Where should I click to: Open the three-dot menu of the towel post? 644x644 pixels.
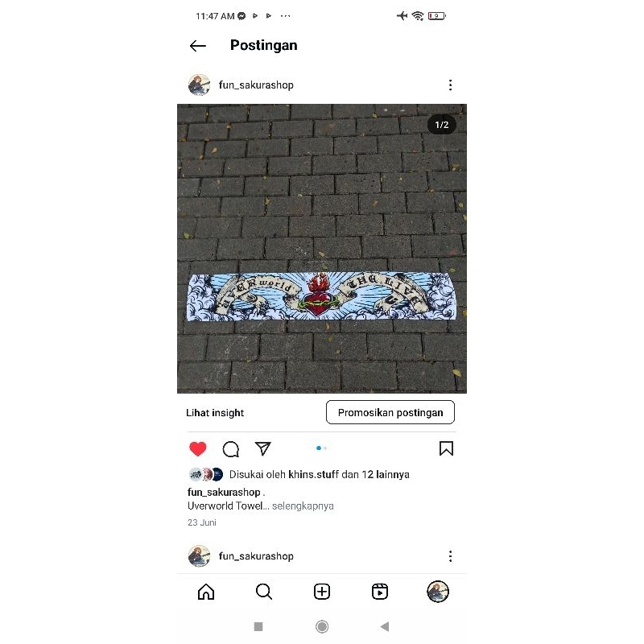pos(451,85)
